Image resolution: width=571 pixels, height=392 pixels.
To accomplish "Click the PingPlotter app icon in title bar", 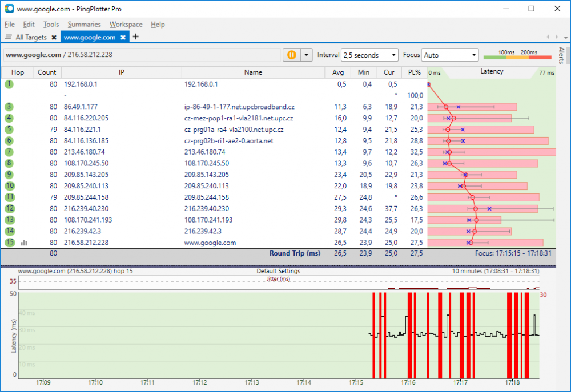I will [9, 9].
